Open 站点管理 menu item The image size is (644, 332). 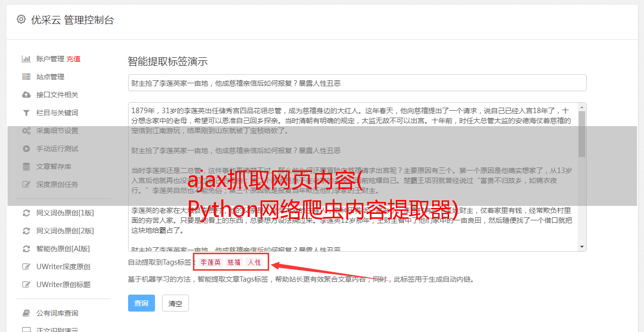click(50, 77)
